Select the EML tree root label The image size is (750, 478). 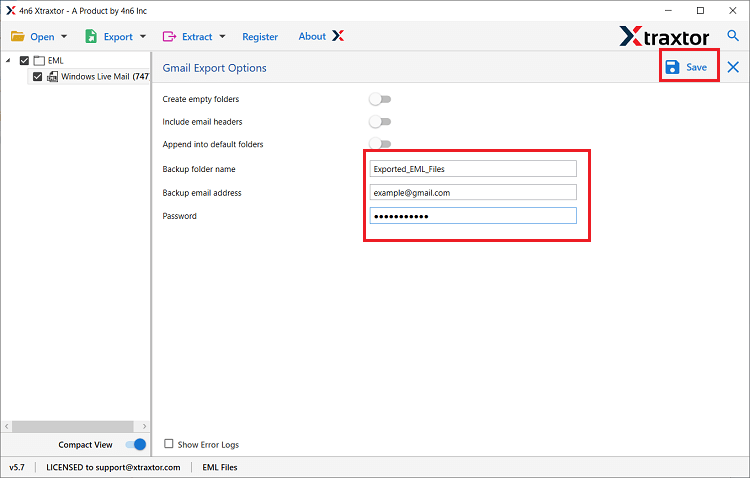coord(55,60)
